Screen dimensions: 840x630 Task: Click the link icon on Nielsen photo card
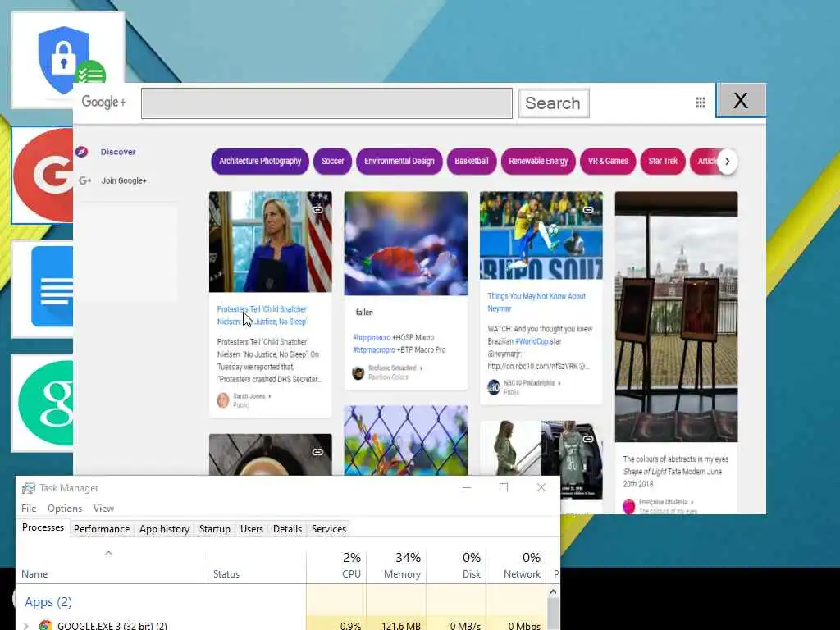point(317,210)
